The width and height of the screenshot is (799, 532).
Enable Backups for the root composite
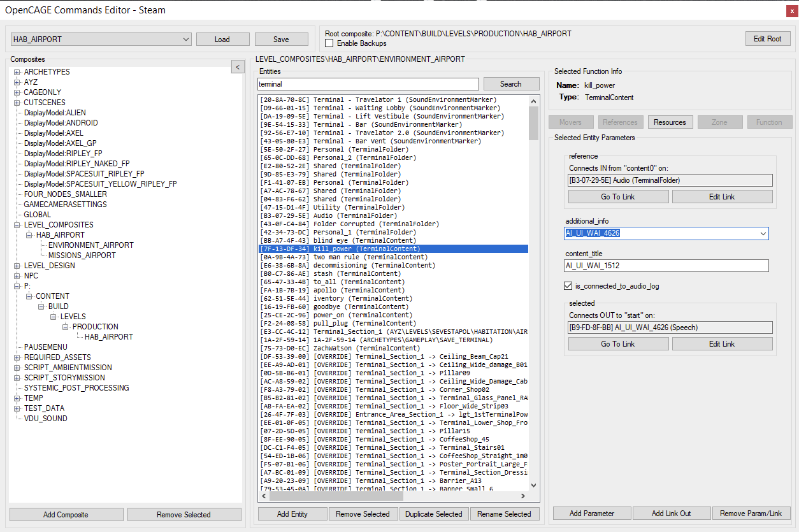coord(329,43)
